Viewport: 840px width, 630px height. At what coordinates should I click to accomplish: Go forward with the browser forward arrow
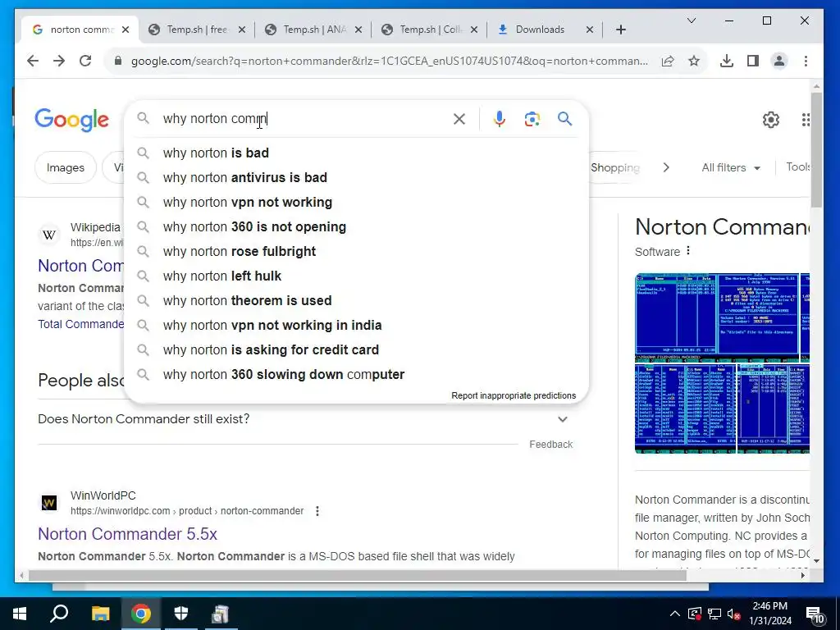click(x=59, y=61)
